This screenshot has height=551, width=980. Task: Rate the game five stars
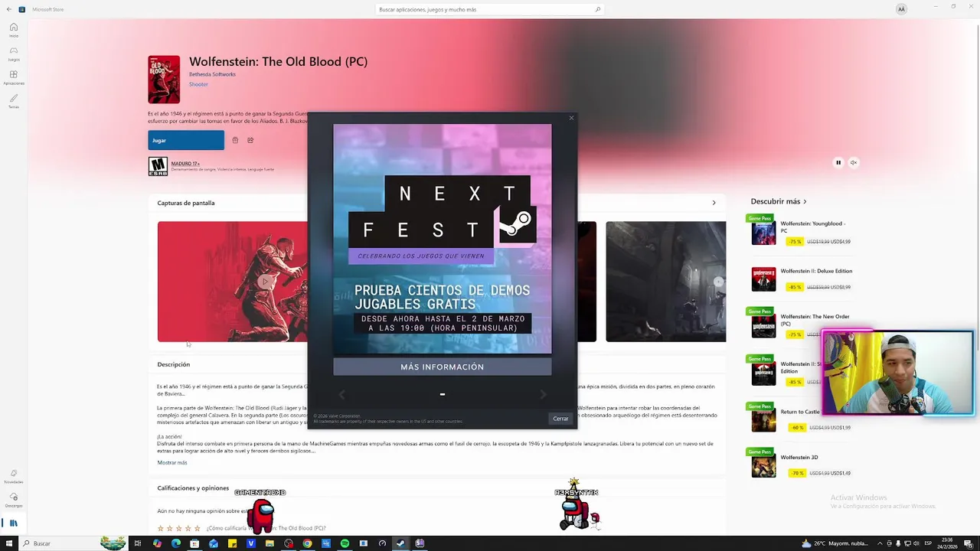tap(198, 528)
